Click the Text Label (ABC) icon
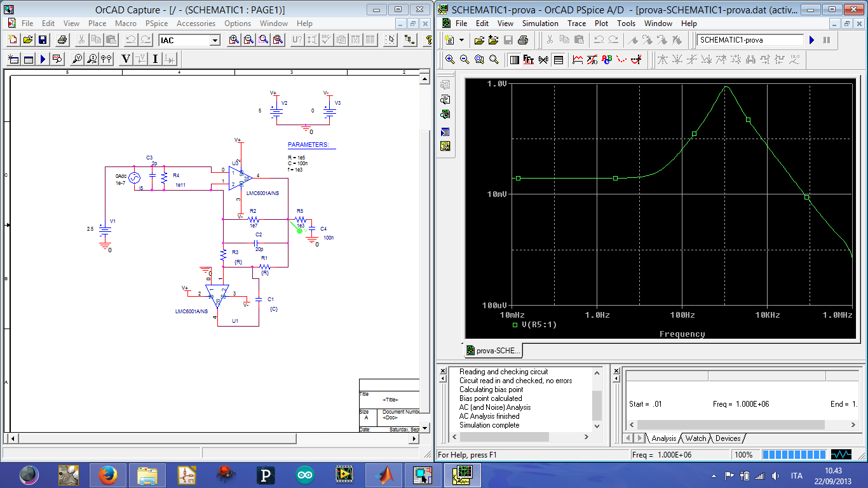 tap(607, 60)
